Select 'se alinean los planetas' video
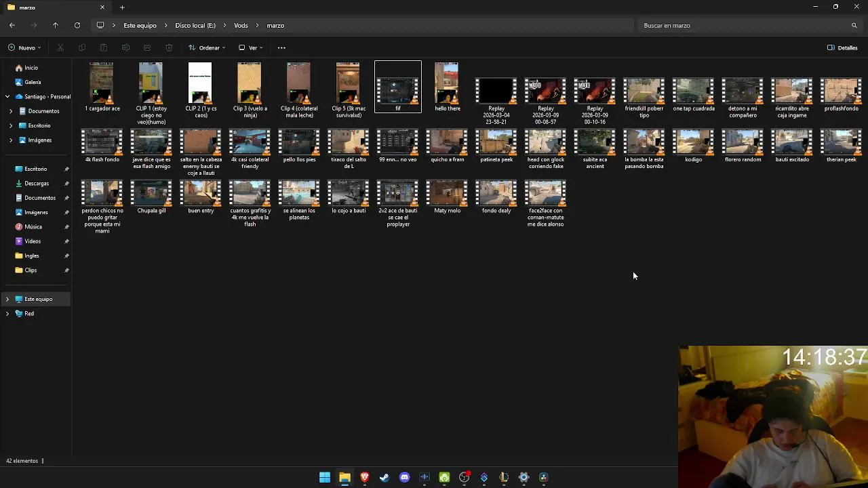 (300, 201)
